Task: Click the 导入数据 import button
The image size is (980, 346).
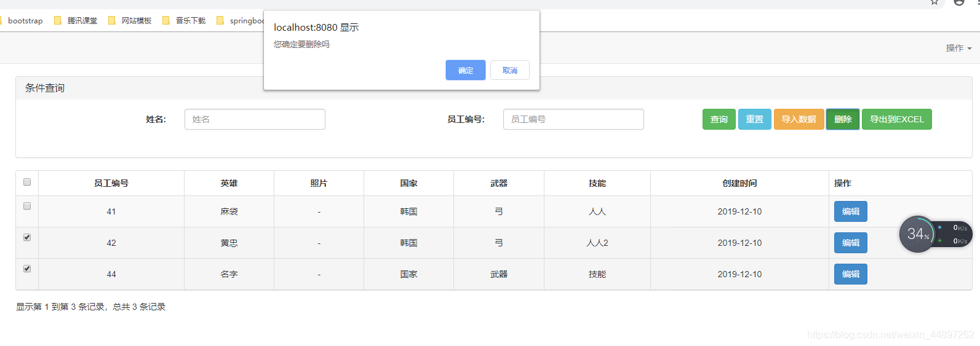Action: 799,119
